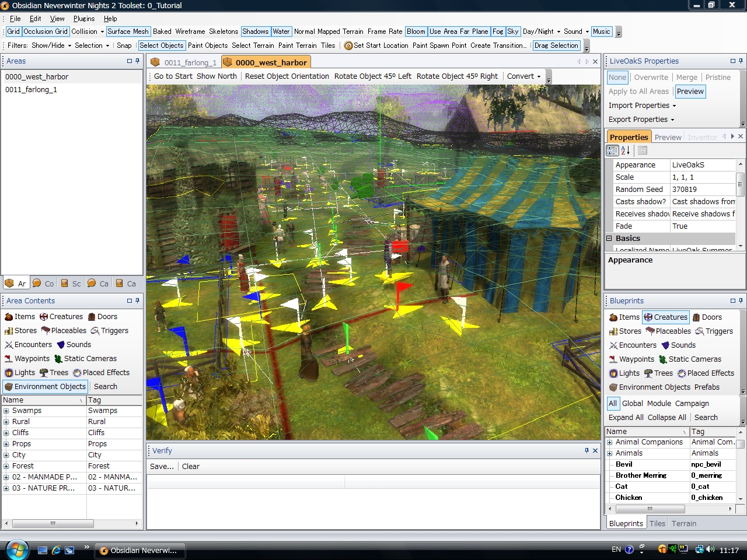Expand the Swamps tree node

point(6,411)
